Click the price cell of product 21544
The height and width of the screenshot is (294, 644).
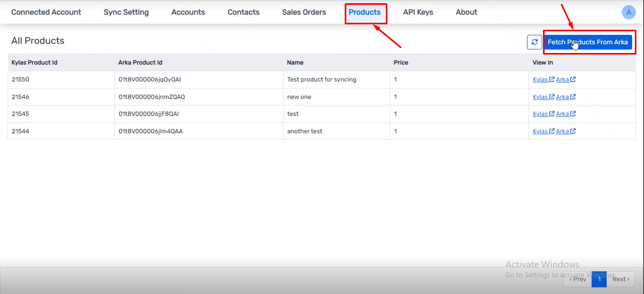pos(459,131)
